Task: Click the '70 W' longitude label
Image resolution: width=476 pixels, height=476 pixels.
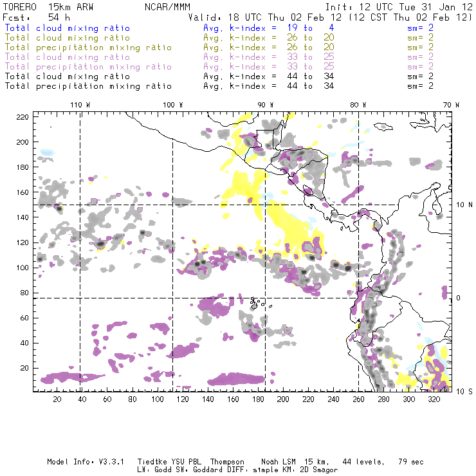Action: click(x=451, y=105)
